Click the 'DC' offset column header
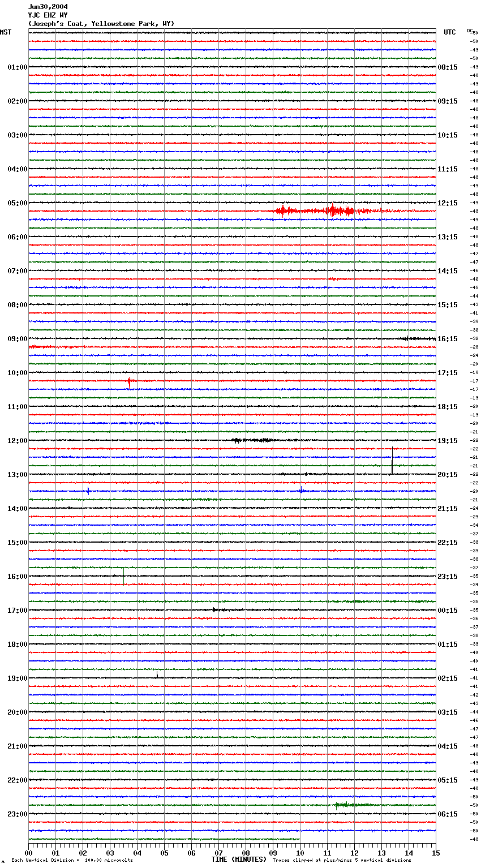 click(x=470, y=31)
